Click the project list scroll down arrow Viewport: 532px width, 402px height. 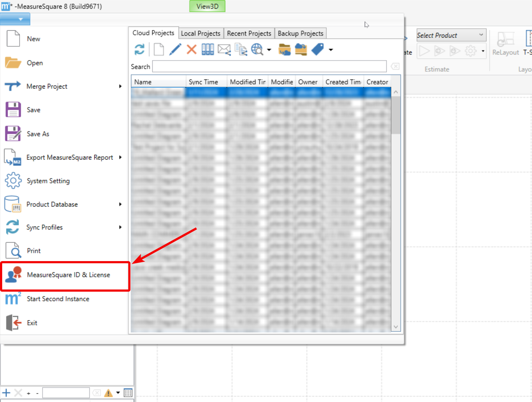(396, 327)
